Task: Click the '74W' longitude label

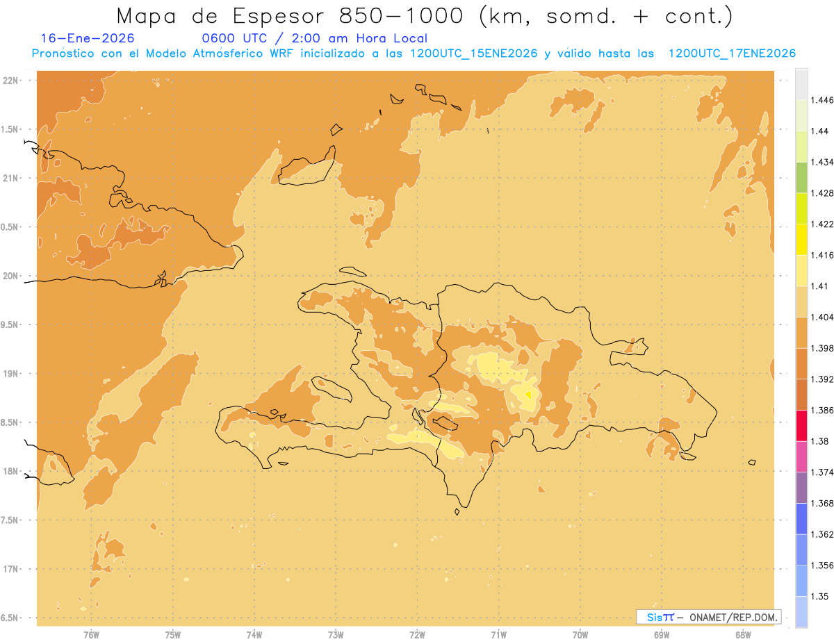Action: (x=254, y=634)
